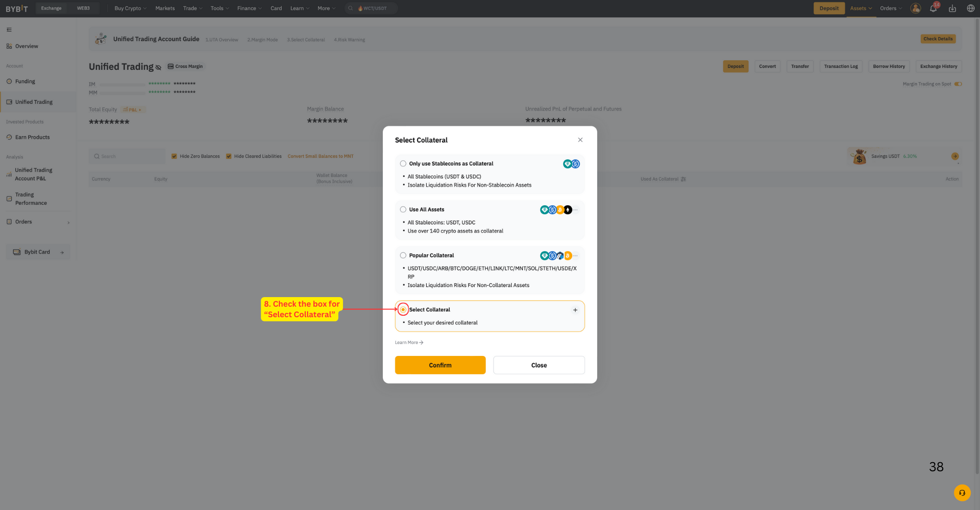Toggle Hide Cleared Liabilities checkbox

click(x=229, y=156)
